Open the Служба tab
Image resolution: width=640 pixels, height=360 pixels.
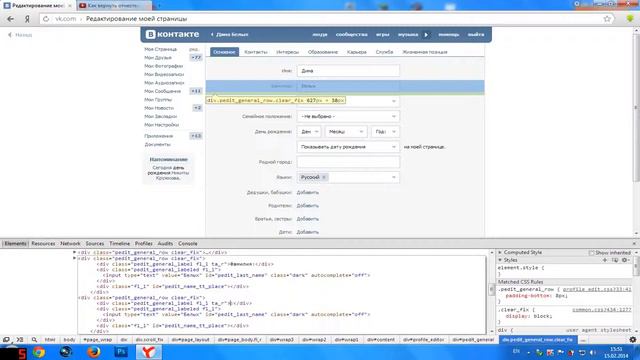(x=384, y=52)
